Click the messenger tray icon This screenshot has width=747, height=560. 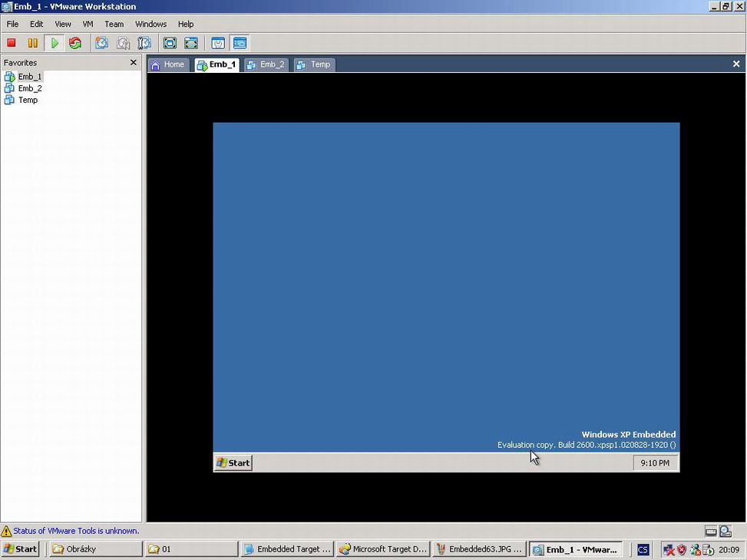click(695, 549)
